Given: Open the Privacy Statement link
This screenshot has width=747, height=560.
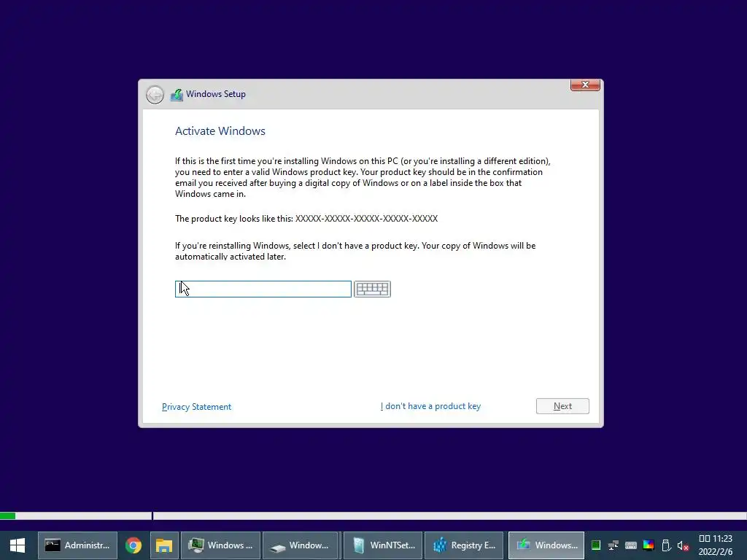Looking at the screenshot, I should pyautogui.click(x=196, y=407).
